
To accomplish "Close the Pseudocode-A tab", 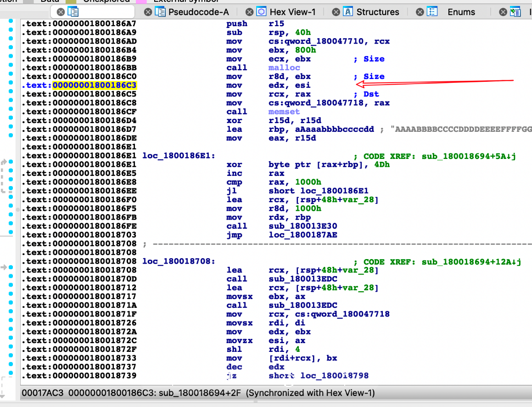I will [147, 12].
